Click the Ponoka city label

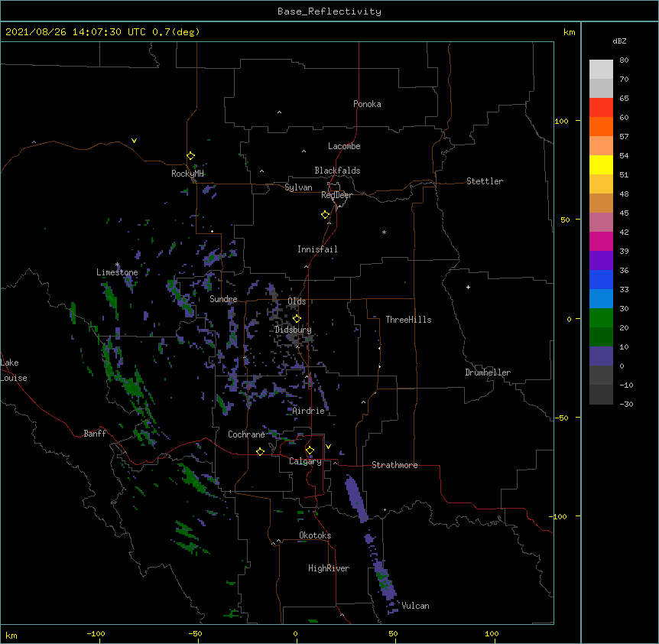(x=367, y=104)
